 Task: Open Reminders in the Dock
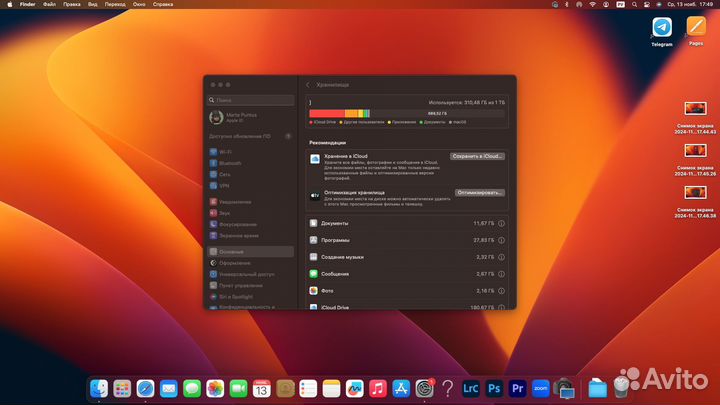[x=308, y=388]
